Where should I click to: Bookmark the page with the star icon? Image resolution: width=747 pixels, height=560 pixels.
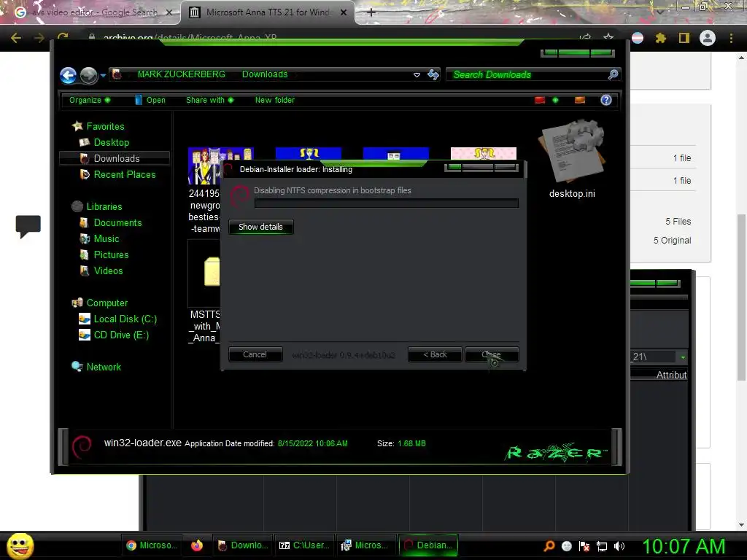[608, 37]
